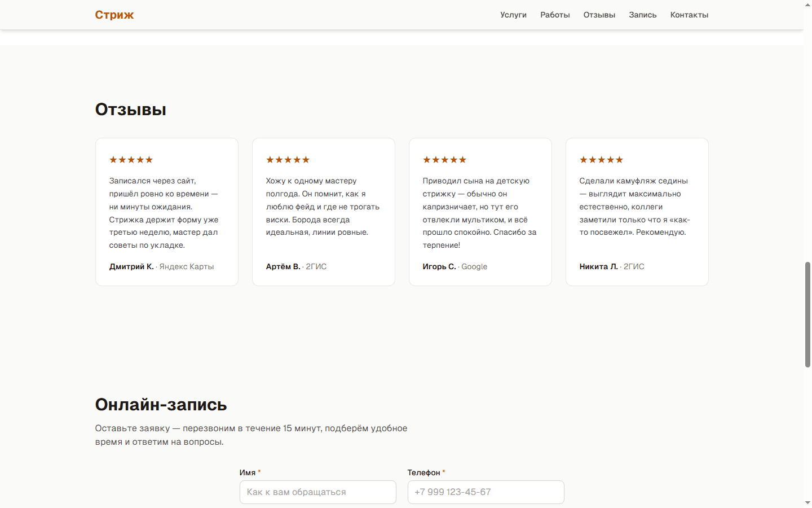Click the Онлайн-запись heading
The width and height of the screenshot is (812, 508).
tap(161, 404)
